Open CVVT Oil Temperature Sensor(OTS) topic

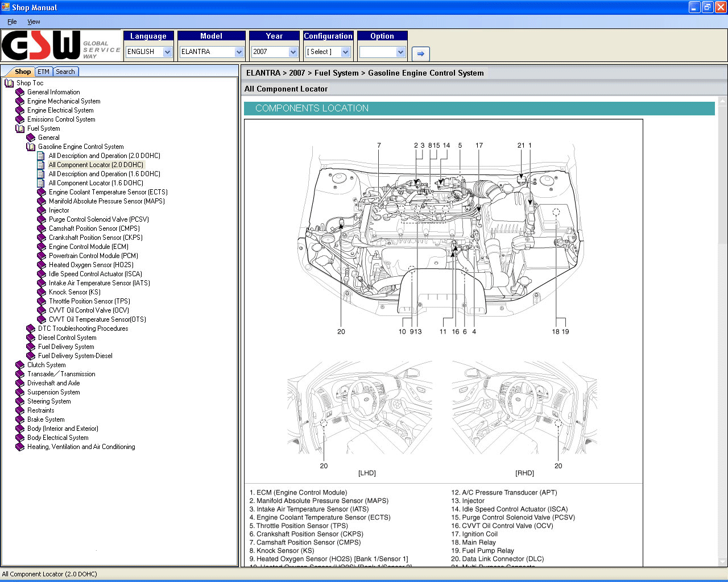coord(97,319)
